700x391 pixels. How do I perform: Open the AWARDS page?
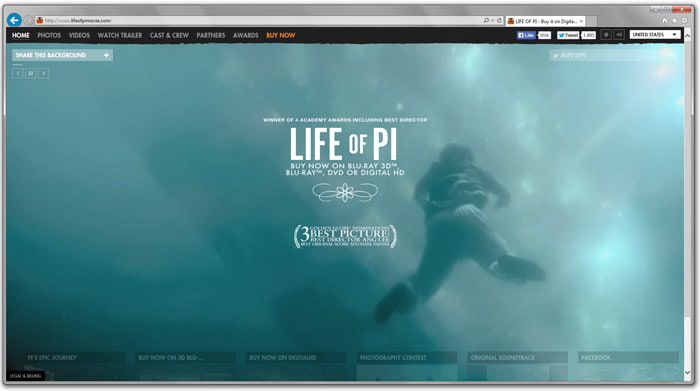coord(246,35)
